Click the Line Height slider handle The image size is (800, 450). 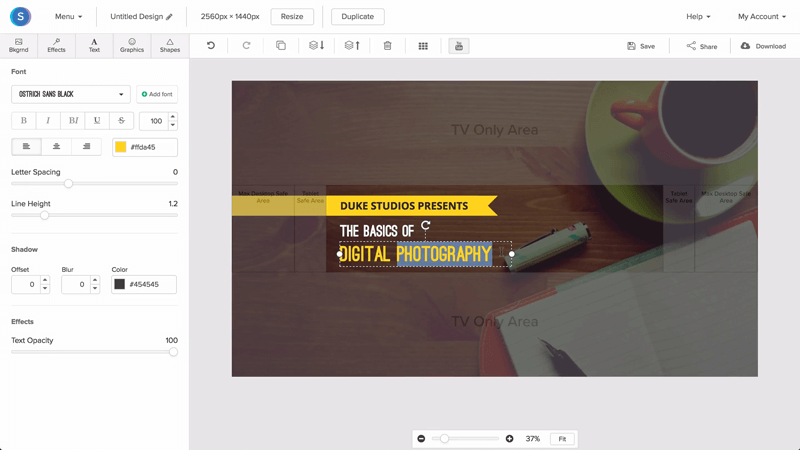coord(44,215)
